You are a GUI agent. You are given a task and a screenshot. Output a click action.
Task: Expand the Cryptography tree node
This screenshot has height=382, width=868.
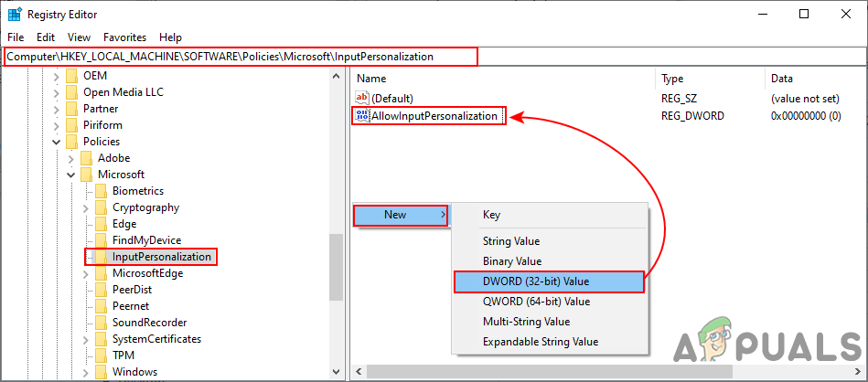coord(86,207)
